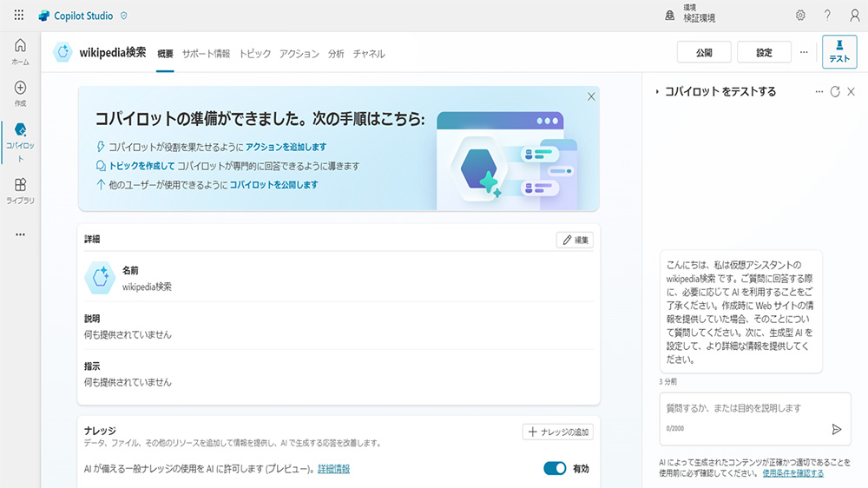868x488 pixels.
Task: Click the ナレッジの追加 button
Action: (557, 432)
